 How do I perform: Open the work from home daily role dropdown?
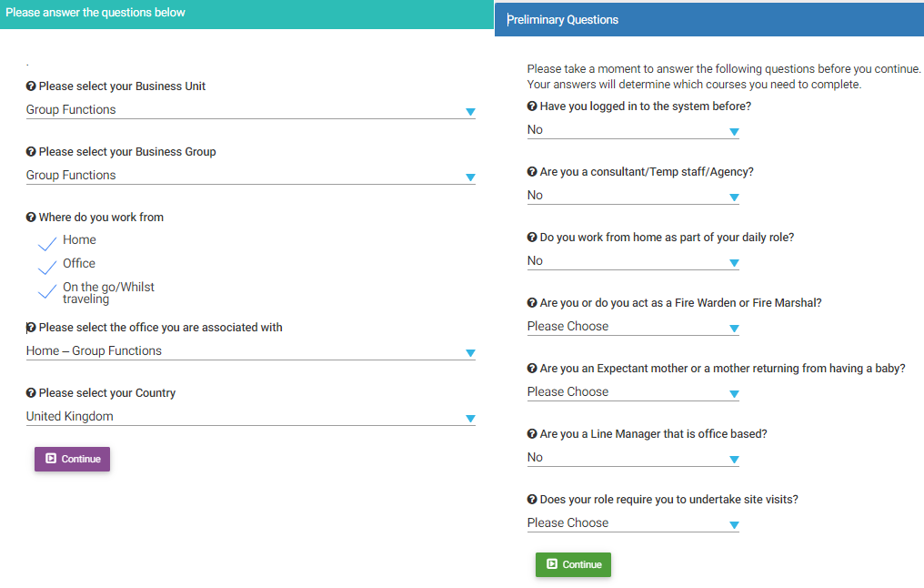point(633,261)
